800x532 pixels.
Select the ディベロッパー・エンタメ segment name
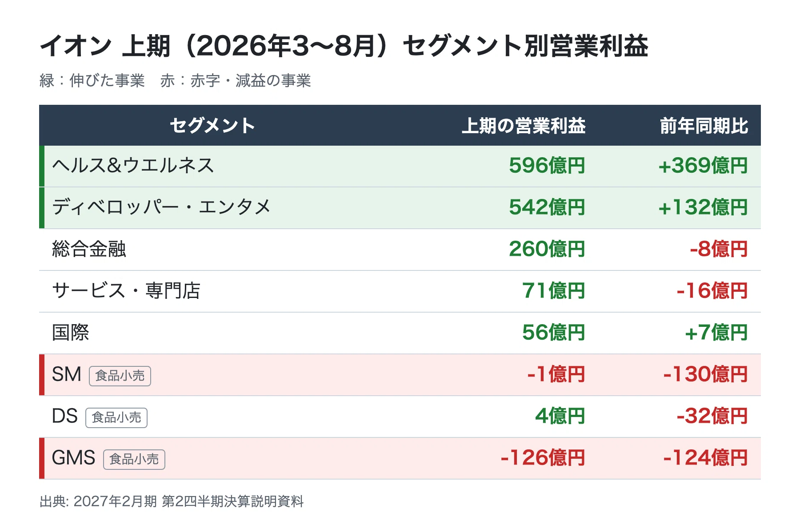[x=161, y=207]
